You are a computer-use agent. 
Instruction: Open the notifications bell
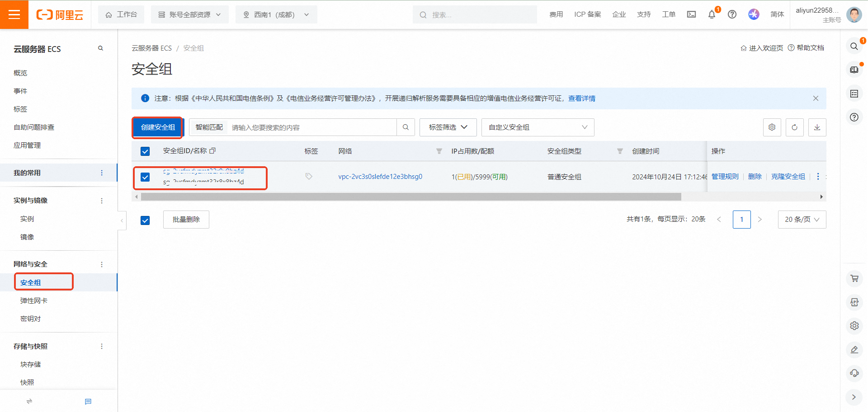point(711,14)
